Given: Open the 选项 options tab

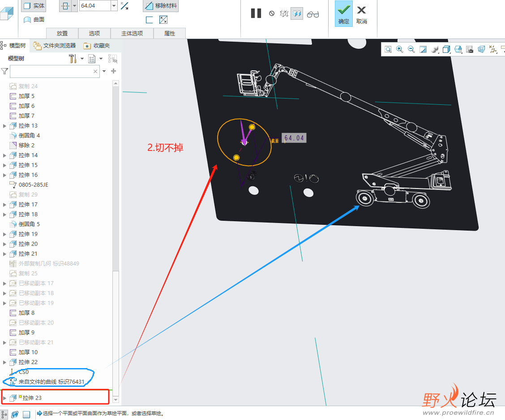Looking at the screenshot, I should 94,34.
